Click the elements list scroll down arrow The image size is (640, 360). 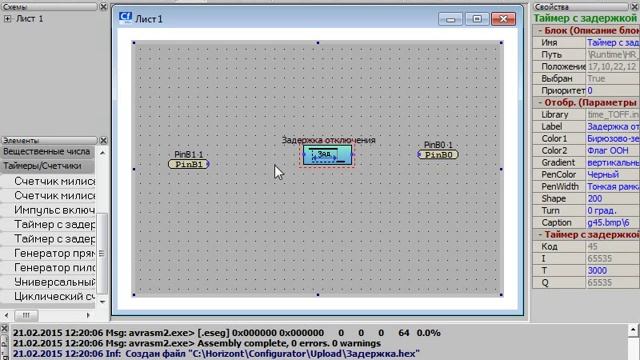102,302
